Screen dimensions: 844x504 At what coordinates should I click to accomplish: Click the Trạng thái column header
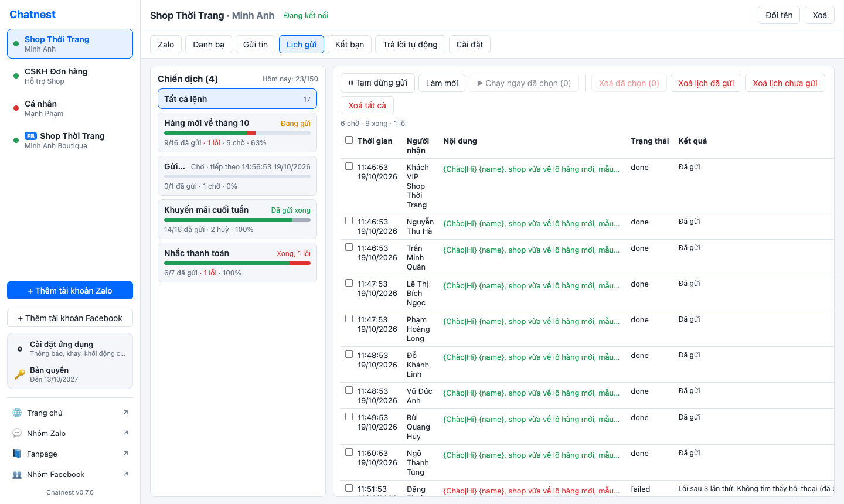(x=649, y=141)
